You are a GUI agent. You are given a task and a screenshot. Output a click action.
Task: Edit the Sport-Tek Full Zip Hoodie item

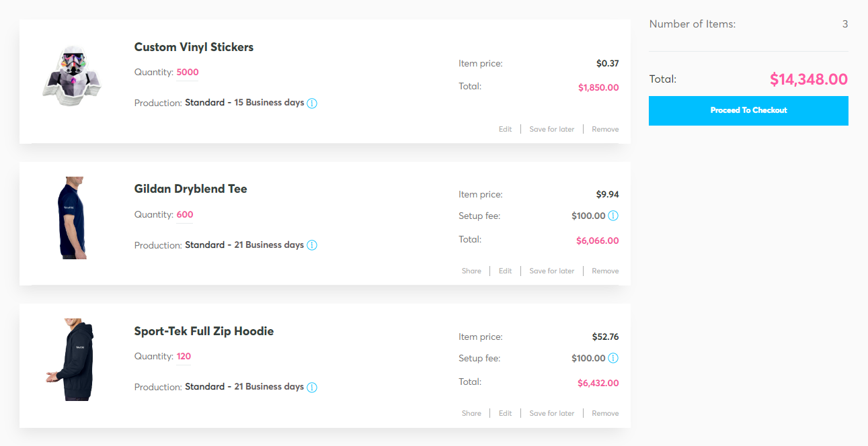click(x=505, y=413)
